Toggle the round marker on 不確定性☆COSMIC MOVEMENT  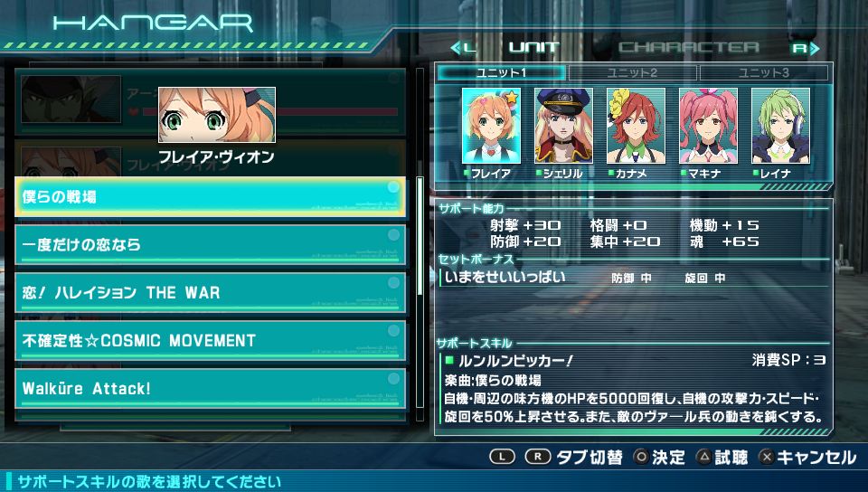(x=393, y=331)
